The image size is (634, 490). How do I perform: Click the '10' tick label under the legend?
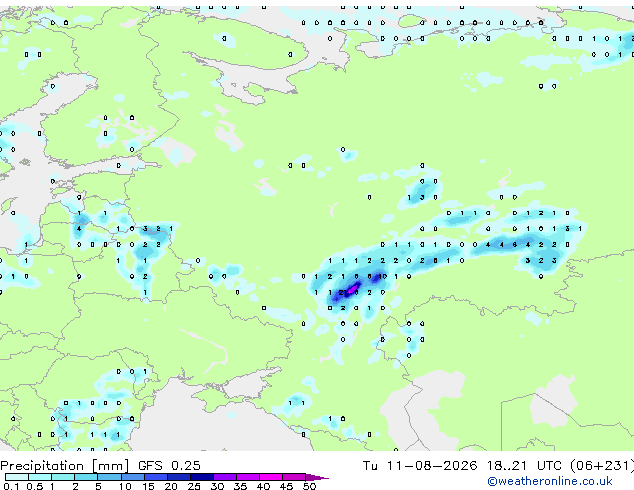(125, 486)
